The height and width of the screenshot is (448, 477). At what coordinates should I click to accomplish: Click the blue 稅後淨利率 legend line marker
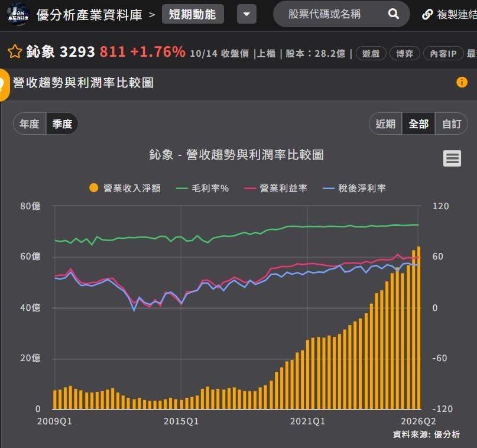[x=328, y=189]
